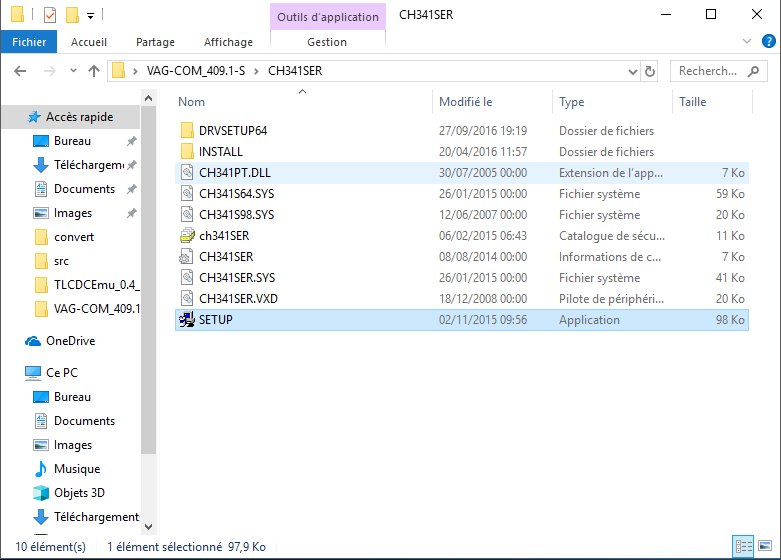This screenshot has width=781, height=560.
Task: Click the navigation pane scroll down arrow
Action: (x=148, y=527)
